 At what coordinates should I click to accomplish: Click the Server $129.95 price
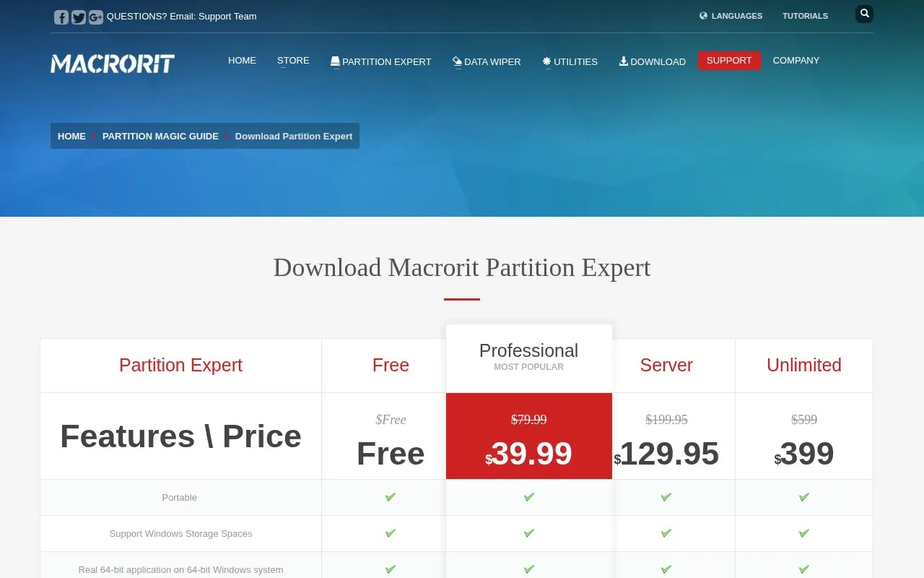click(x=666, y=454)
